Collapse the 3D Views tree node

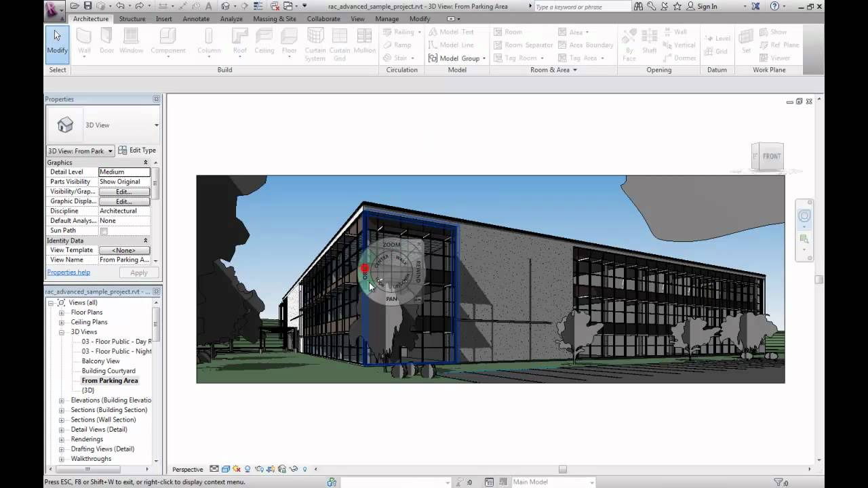coord(62,332)
